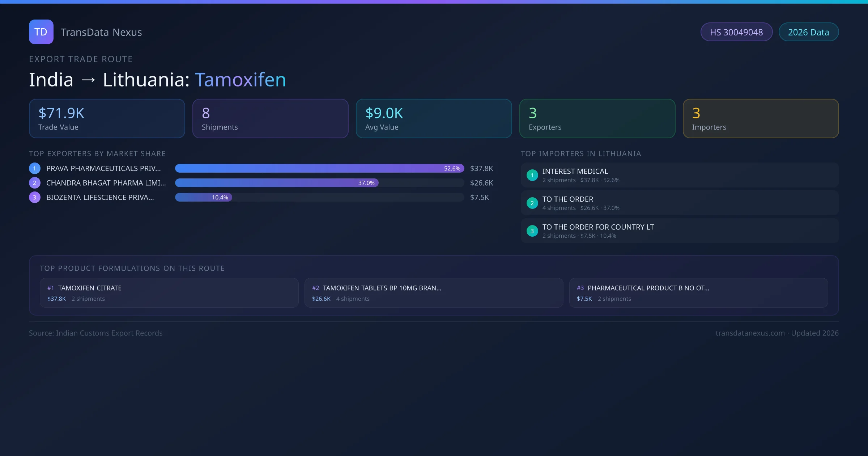Click the 37.0% market share bar
The image size is (868, 456).
coord(277,183)
